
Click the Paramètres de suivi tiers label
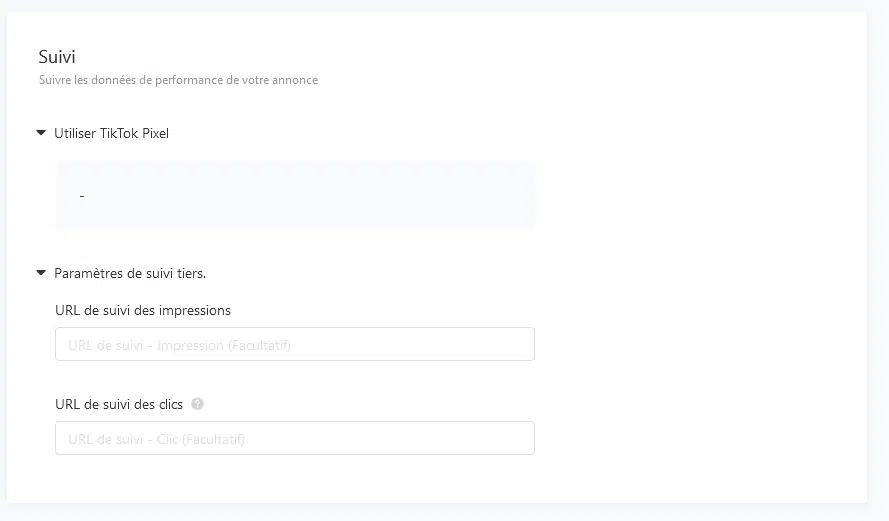tap(130, 272)
